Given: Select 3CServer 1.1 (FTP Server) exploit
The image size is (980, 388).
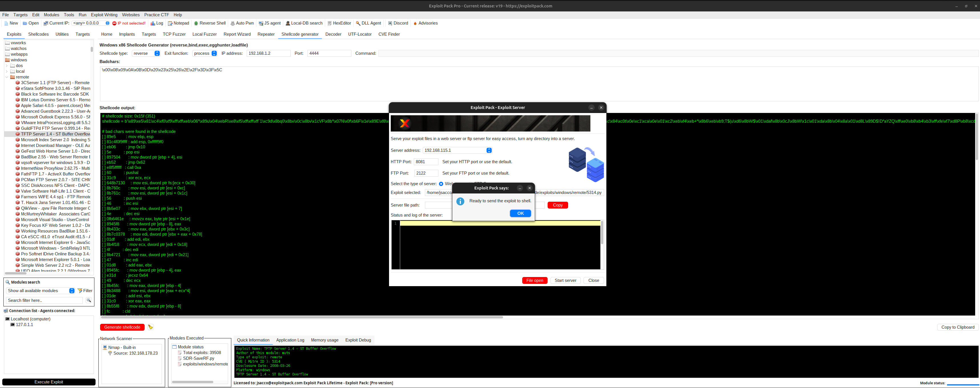Looking at the screenshot, I should (53, 82).
